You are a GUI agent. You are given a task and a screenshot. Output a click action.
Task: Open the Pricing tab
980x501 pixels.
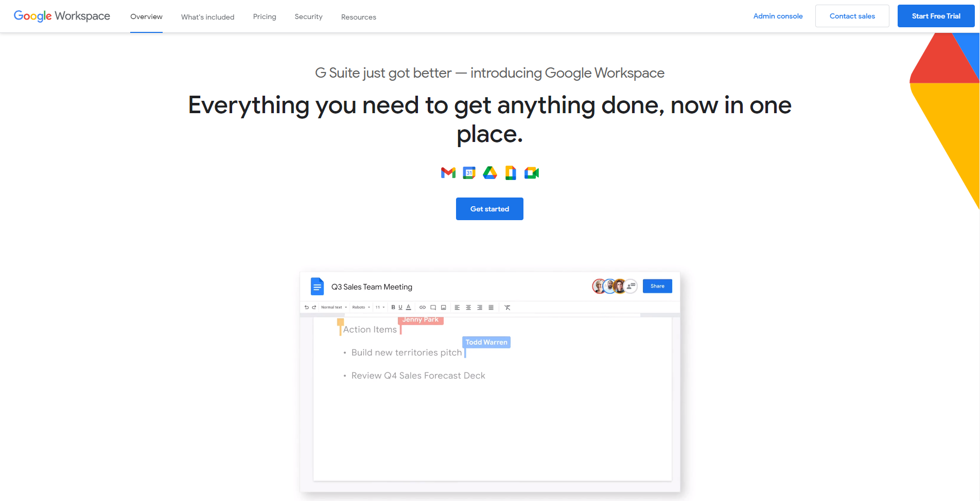[265, 16]
